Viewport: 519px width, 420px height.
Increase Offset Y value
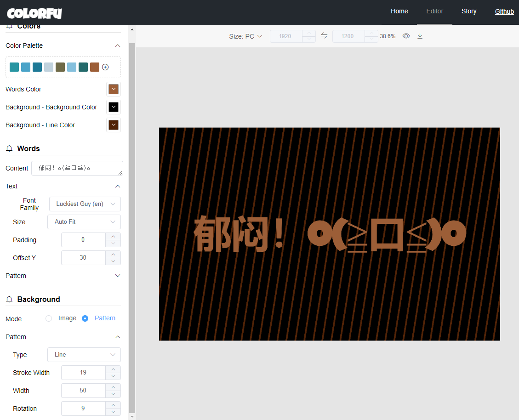click(x=113, y=254)
